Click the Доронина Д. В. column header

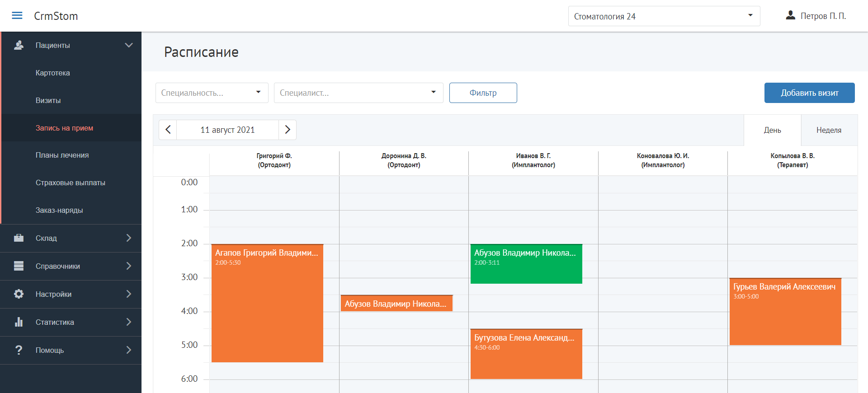click(x=404, y=160)
